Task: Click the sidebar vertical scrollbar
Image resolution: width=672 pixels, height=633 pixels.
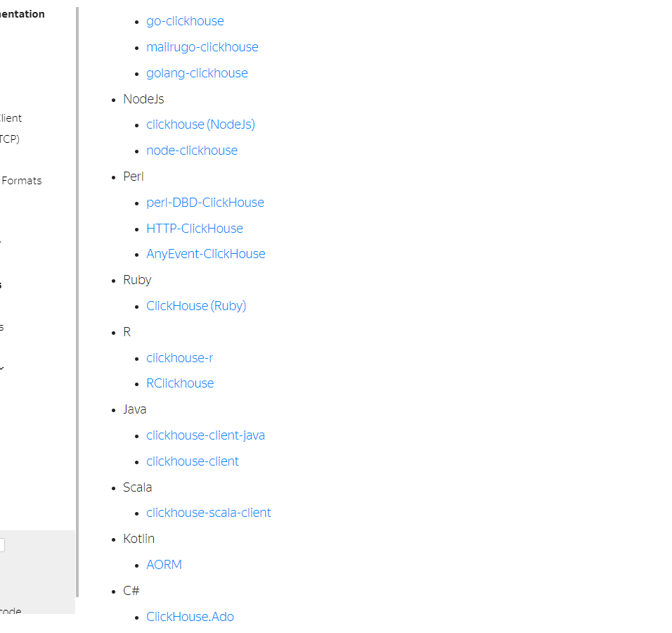Action: pos(77,302)
